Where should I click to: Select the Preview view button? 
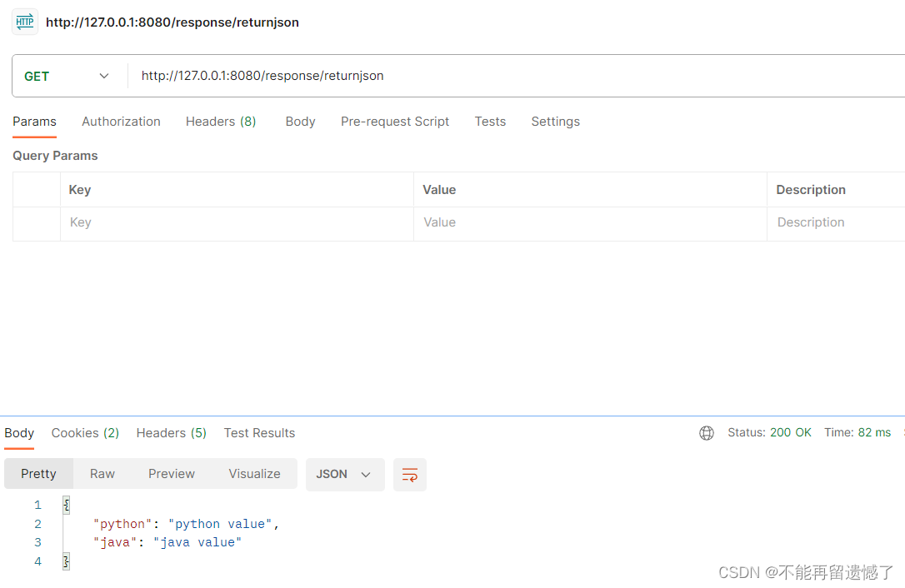(172, 474)
